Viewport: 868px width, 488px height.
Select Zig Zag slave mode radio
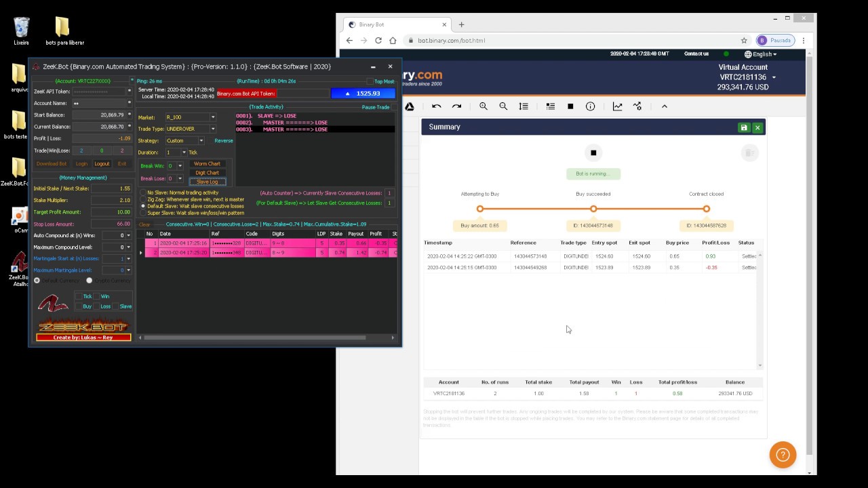click(x=142, y=199)
